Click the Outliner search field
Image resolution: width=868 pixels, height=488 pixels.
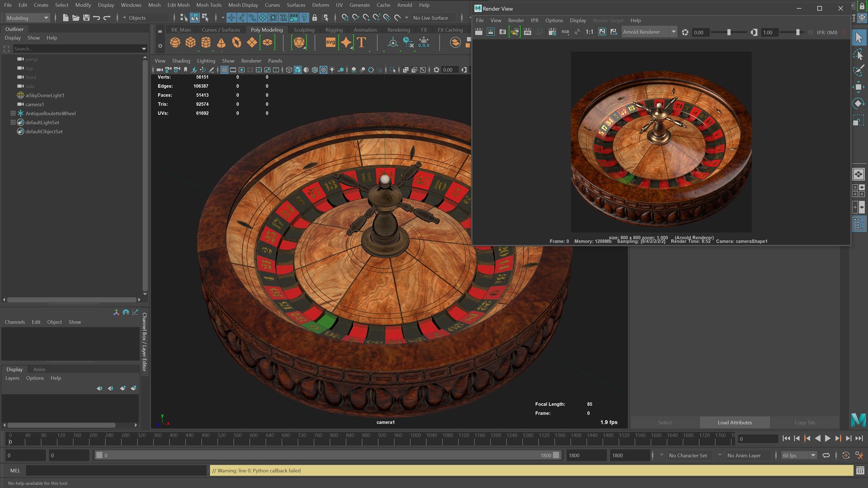pos(77,49)
